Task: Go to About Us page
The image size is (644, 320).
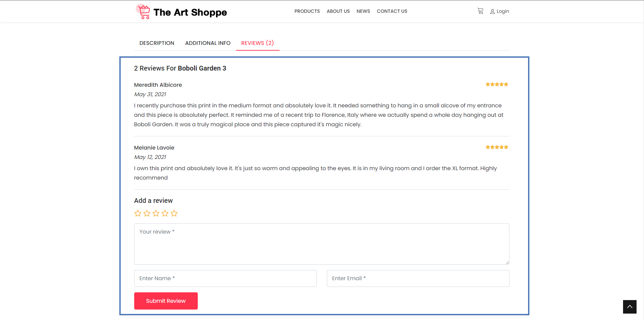Action: coord(338,11)
